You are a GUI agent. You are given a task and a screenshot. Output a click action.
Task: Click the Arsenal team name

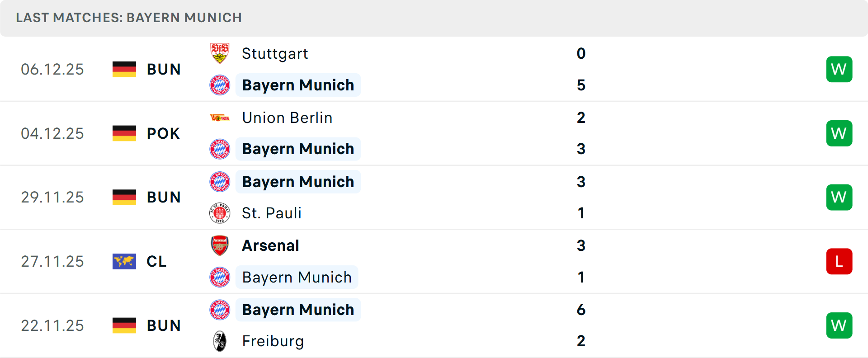pyautogui.click(x=270, y=245)
